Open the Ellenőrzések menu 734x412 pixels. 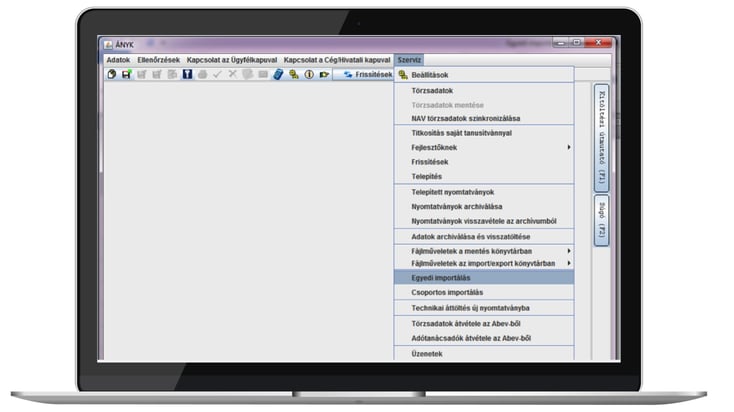pos(159,60)
